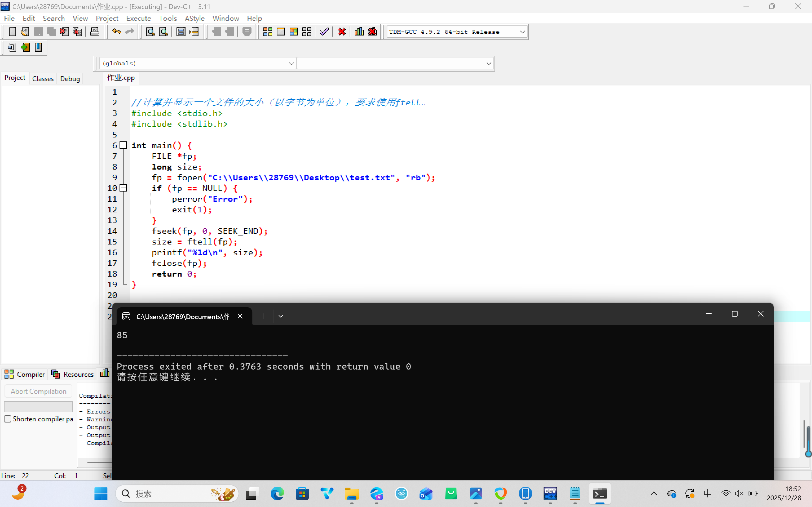Viewport: 812px width, 507px height.
Task: Click the Find magnifier icon in toolbar
Action: click(150, 32)
